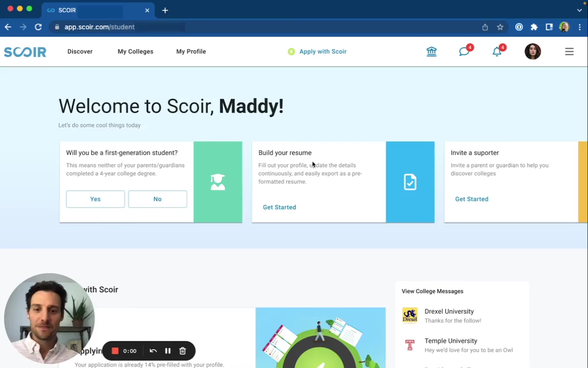Open the Discover menu
Screen dimensions: 588x368
pos(80,52)
